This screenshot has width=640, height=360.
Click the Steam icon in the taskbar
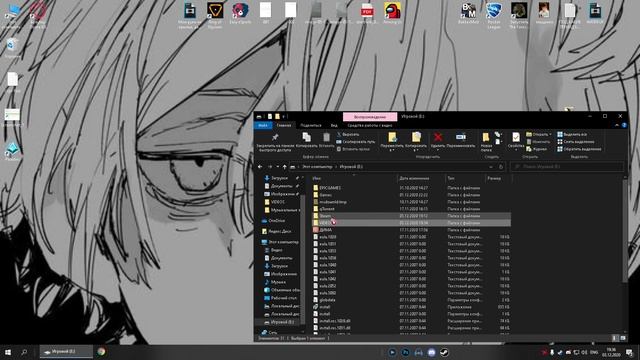coord(444,352)
